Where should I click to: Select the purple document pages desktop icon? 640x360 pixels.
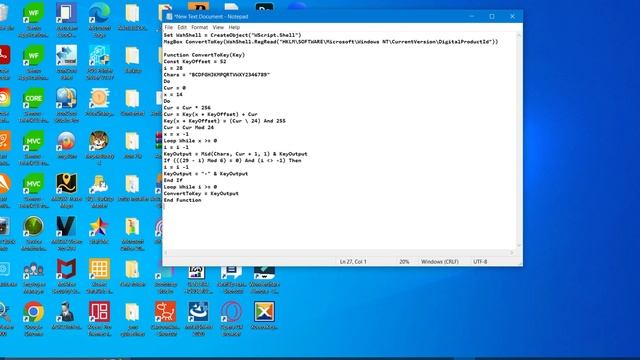66,13
